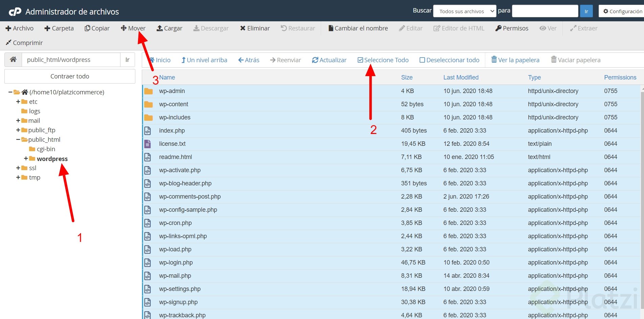Click the wp-settings.php file icon
This screenshot has width=644, height=319.
[148, 289]
